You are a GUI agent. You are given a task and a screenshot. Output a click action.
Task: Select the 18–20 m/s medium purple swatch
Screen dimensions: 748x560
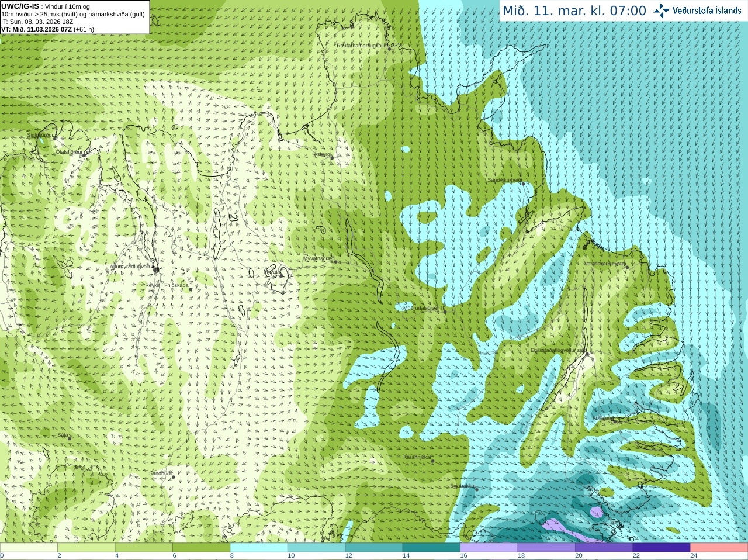coord(546,548)
